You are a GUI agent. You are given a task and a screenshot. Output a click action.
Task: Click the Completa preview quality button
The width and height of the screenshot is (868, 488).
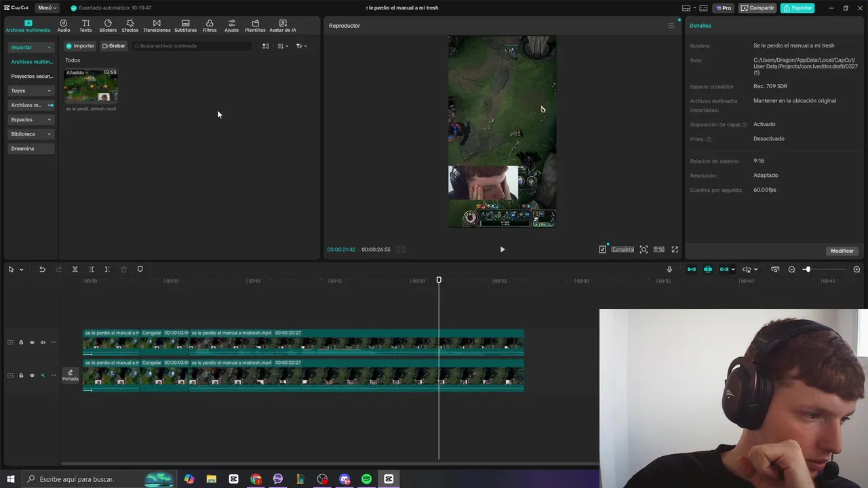coord(623,249)
